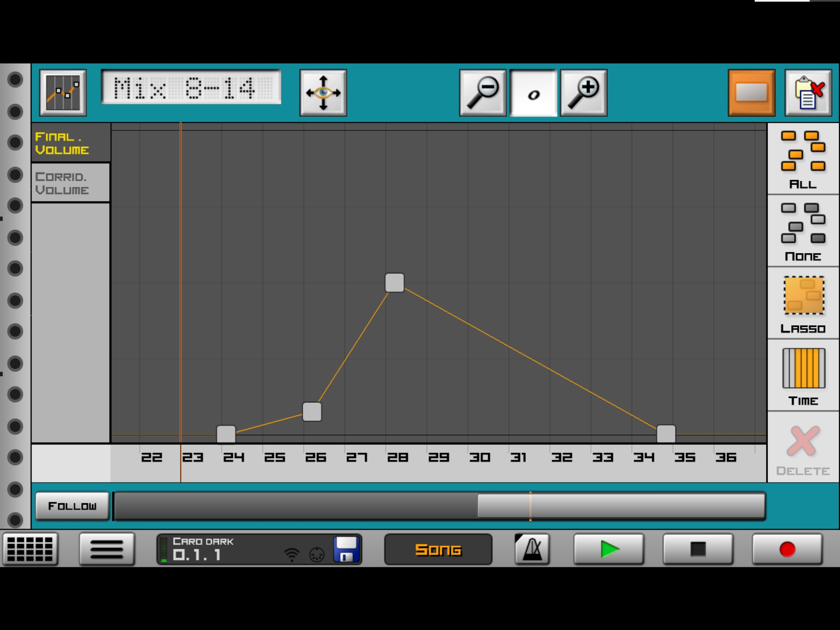This screenshot has height=630, width=840.
Task: Toggle the Lasso selection mode
Action: pos(803,304)
